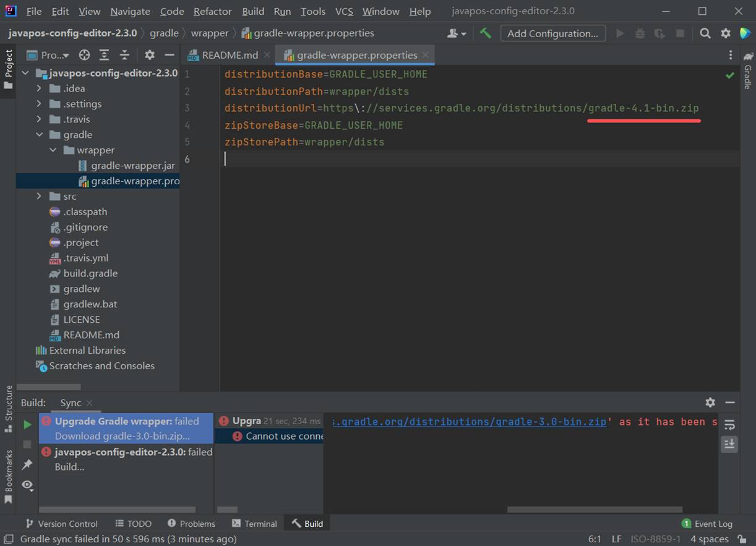
Task: Open the TODO tool window
Action: click(132, 524)
